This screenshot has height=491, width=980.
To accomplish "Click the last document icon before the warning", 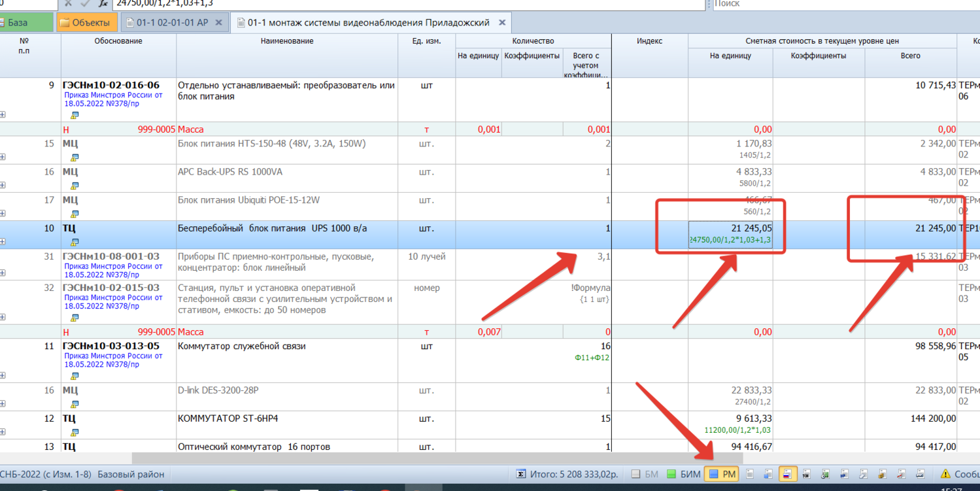I will click(x=921, y=474).
